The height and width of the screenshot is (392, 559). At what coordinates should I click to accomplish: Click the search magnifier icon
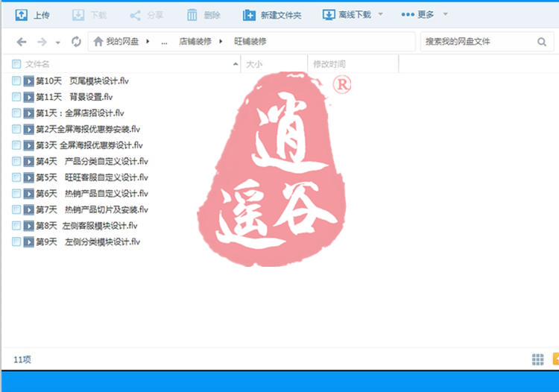point(542,42)
